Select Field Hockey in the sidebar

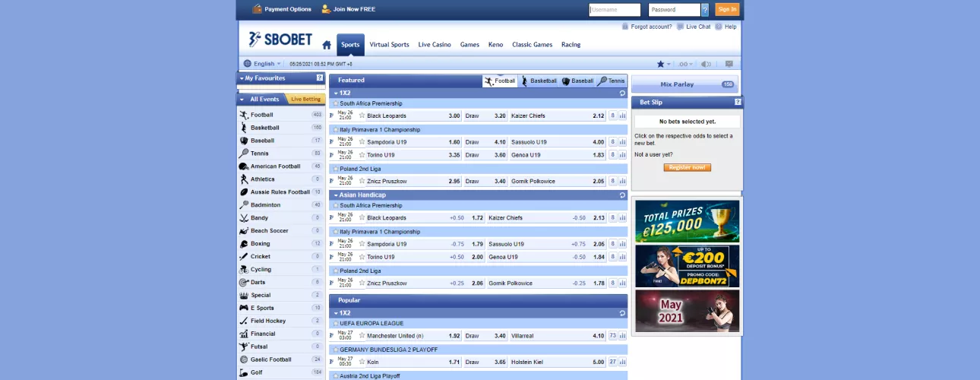click(280, 321)
